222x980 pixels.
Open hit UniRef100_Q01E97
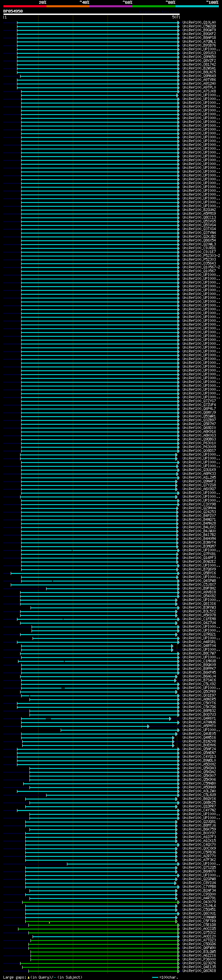(x=199, y=695)
